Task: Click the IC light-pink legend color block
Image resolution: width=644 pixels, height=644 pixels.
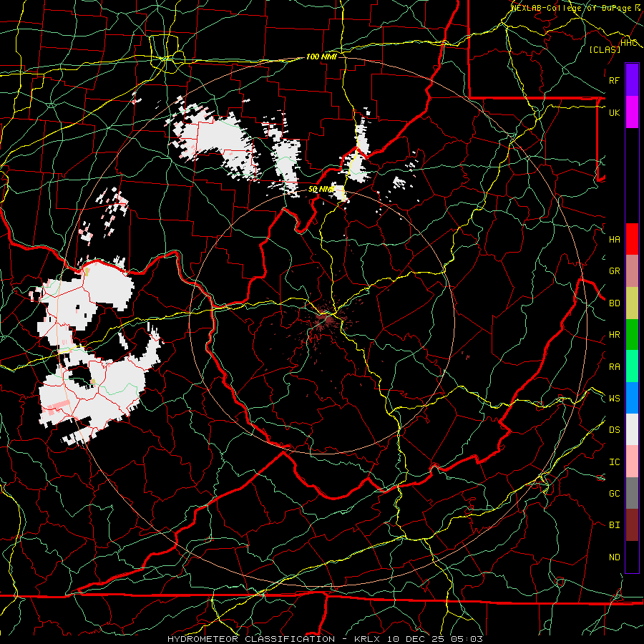Action: pos(632,462)
